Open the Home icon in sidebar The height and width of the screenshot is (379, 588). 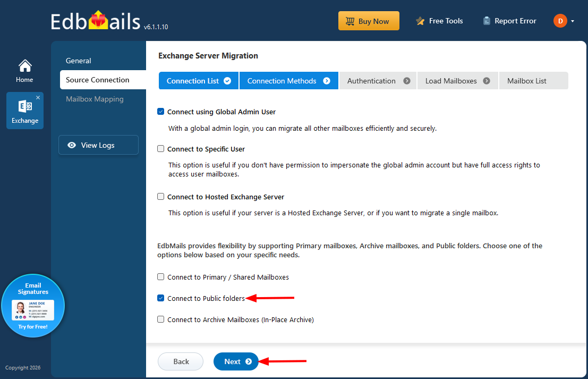[25, 71]
